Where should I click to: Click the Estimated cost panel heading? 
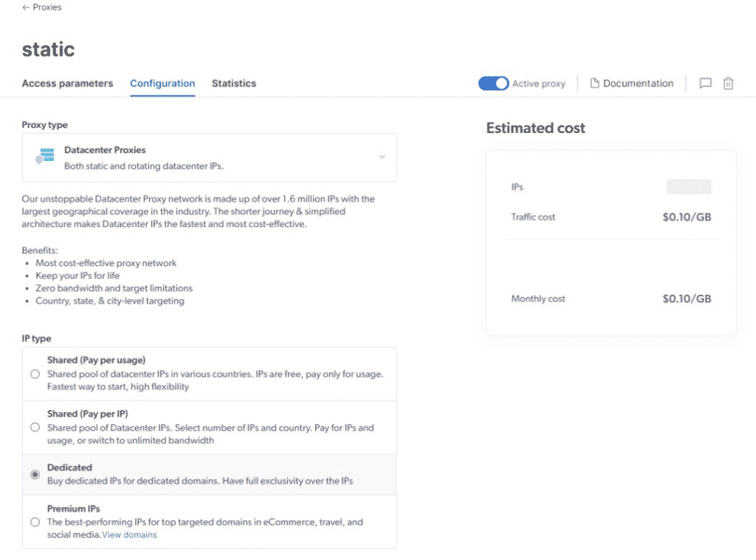(535, 128)
